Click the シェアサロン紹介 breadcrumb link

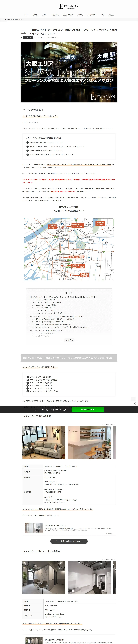point(17,20)
